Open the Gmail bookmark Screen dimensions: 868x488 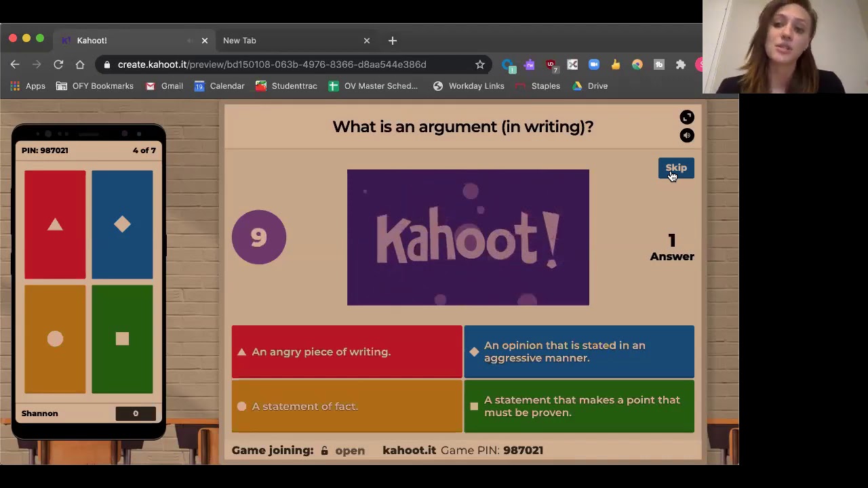pos(164,86)
